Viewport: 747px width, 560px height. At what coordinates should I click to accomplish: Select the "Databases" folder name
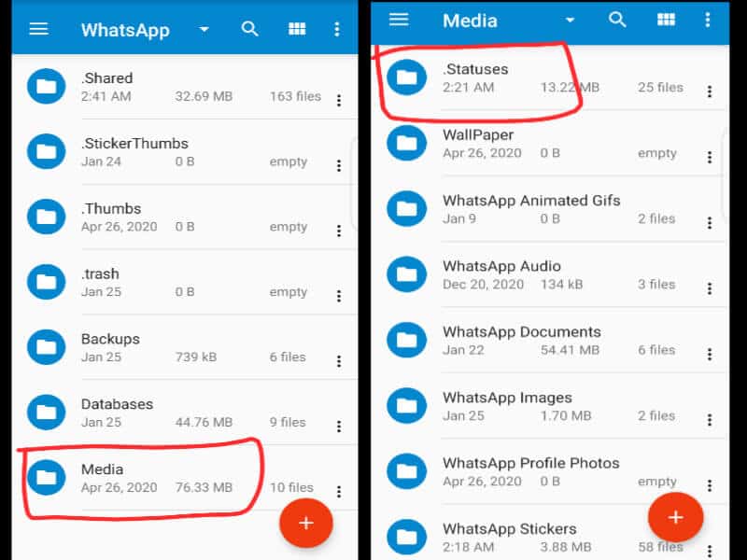[118, 404]
